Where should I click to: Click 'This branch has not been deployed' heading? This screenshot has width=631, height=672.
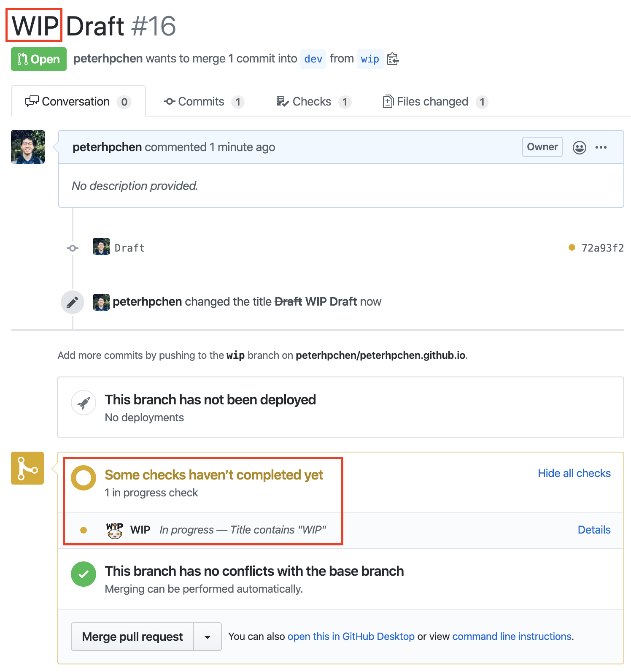(x=210, y=400)
